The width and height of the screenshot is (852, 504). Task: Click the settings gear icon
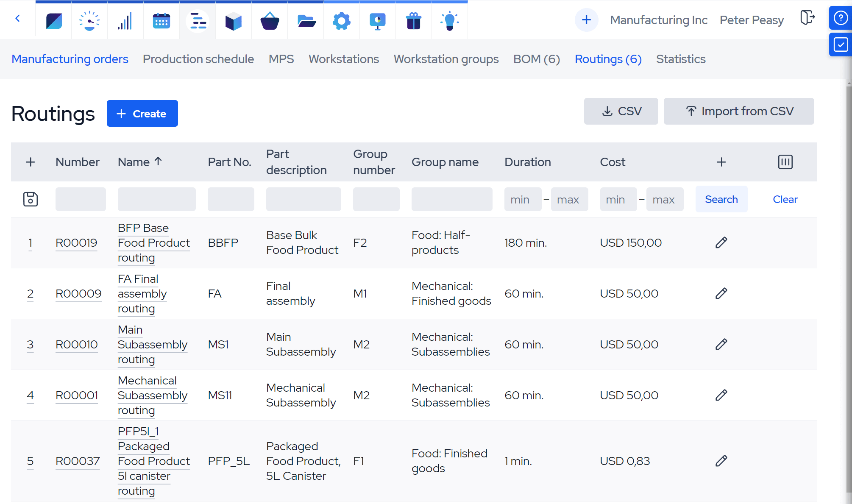coord(341,20)
